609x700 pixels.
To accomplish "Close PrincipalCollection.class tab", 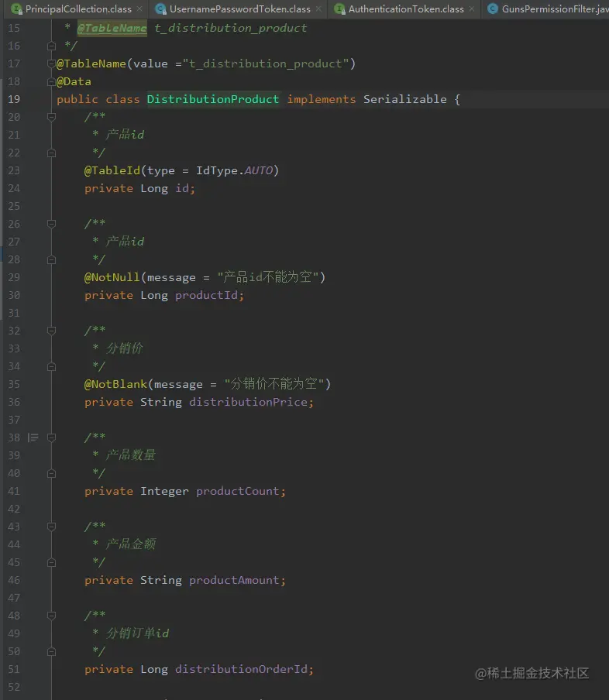I will pos(139,9).
